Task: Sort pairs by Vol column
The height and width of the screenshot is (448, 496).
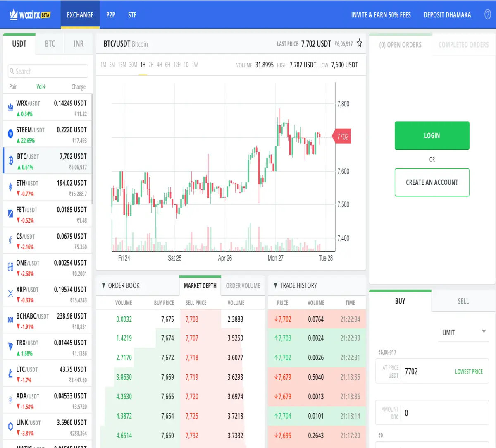Action: coord(41,86)
